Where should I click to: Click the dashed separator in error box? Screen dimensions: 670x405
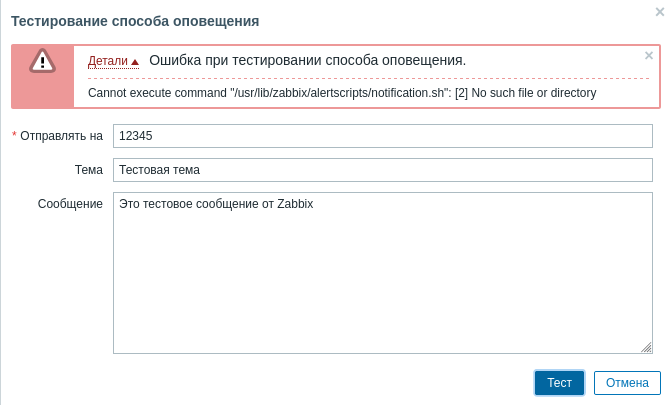pos(370,77)
